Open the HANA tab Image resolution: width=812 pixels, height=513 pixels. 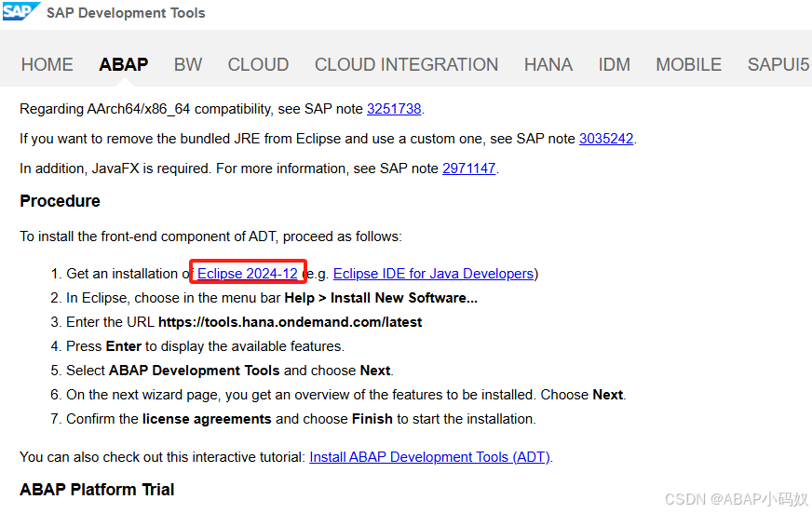point(548,65)
